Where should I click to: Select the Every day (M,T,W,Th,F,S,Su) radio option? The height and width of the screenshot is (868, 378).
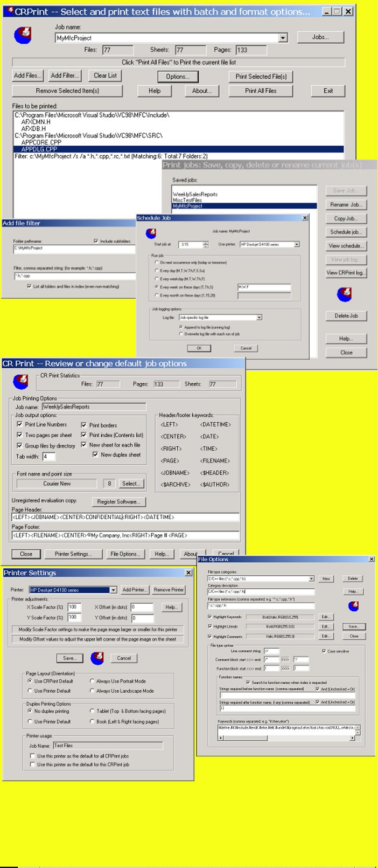coord(156,271)
